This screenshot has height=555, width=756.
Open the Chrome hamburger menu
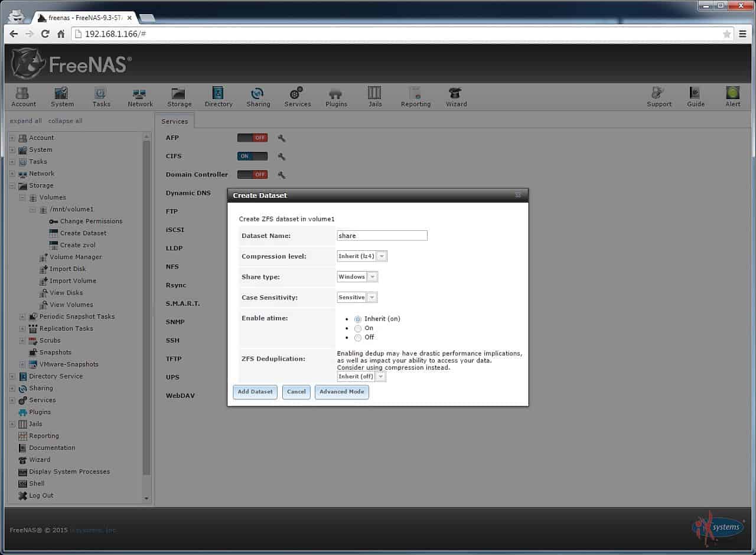point(743,34)
